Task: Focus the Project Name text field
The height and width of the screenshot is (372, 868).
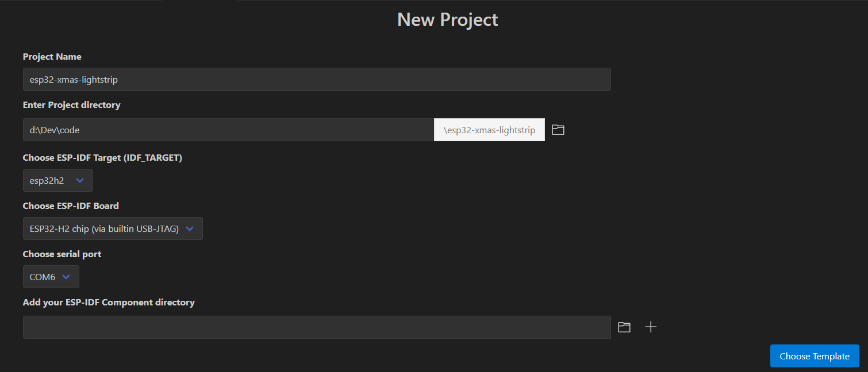Action: pyautogui.click(x=316, y=79)
